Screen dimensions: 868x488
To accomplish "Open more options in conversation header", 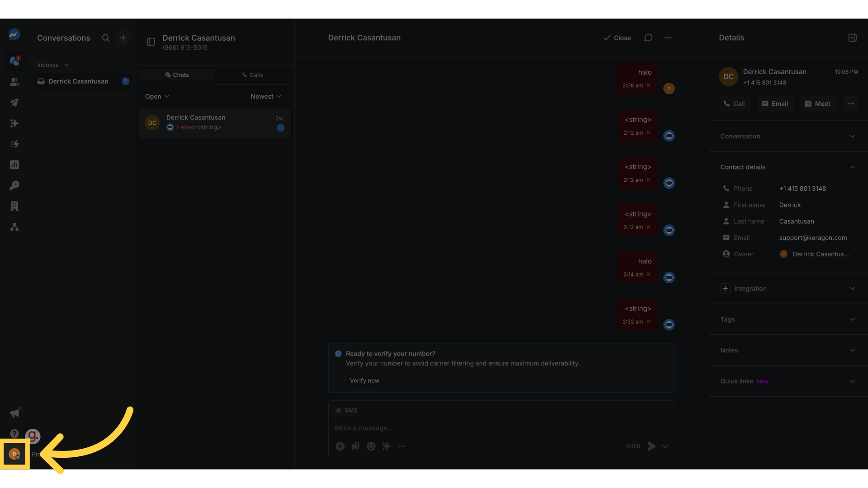I will click(668, 38).
